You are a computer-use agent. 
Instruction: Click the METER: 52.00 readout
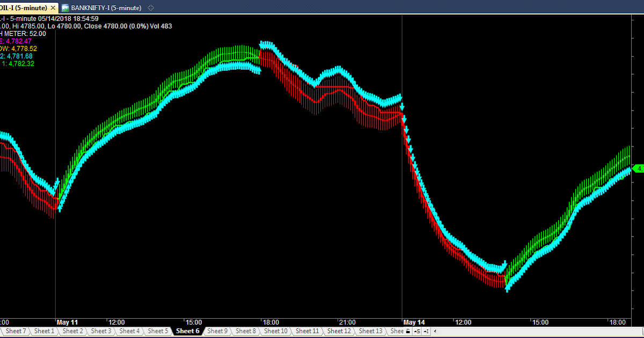tap(25, 33)
